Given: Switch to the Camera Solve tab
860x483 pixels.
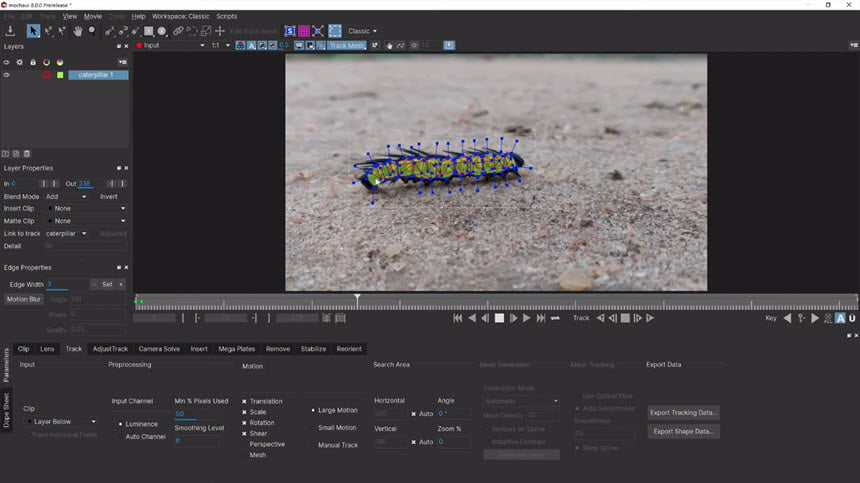Looking at the screenshot, I should [x=159, y=349].
